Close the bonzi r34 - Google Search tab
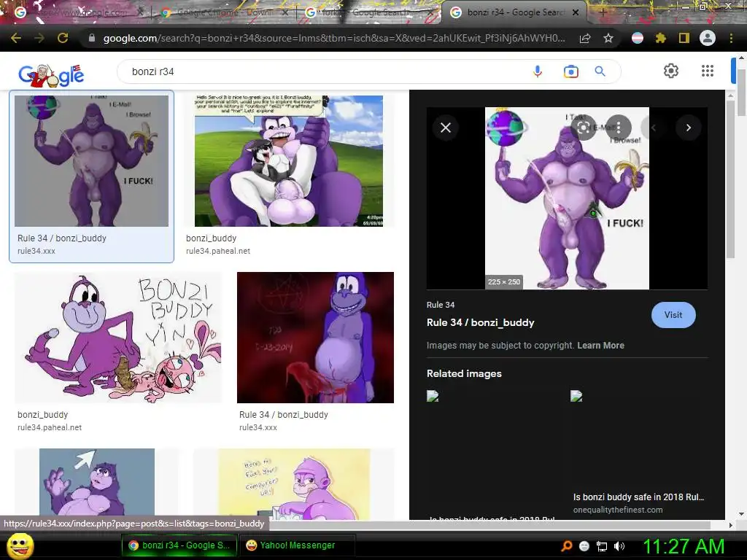 [x=576, y=12]
